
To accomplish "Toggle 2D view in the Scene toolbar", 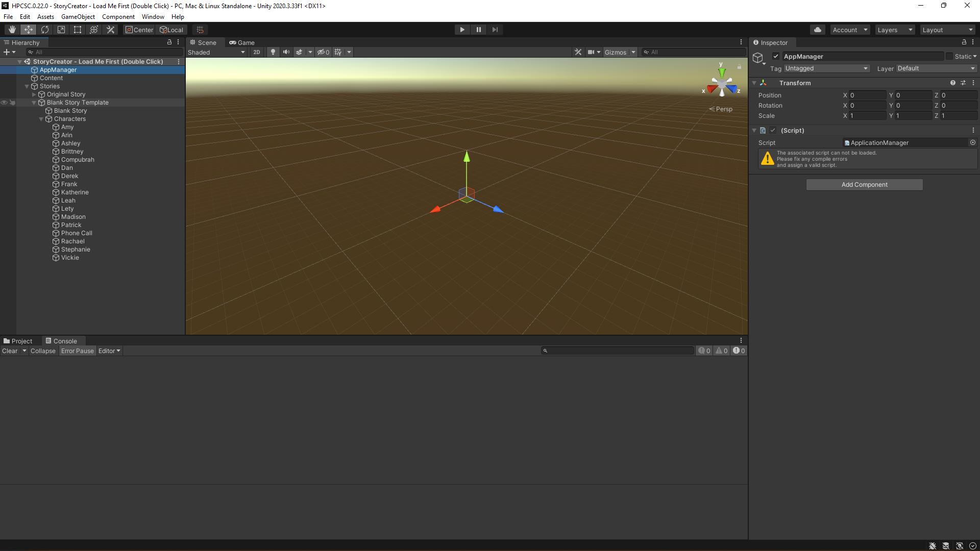I will pos(256,52).
